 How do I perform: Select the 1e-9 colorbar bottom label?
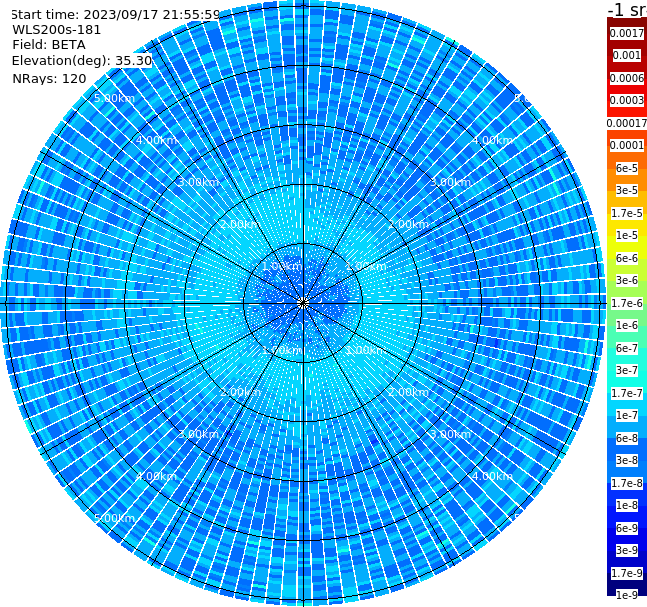627,595
